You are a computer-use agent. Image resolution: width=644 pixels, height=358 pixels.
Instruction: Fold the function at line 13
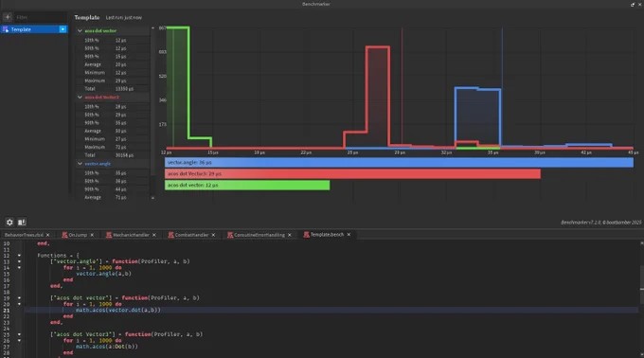[19, 261]
